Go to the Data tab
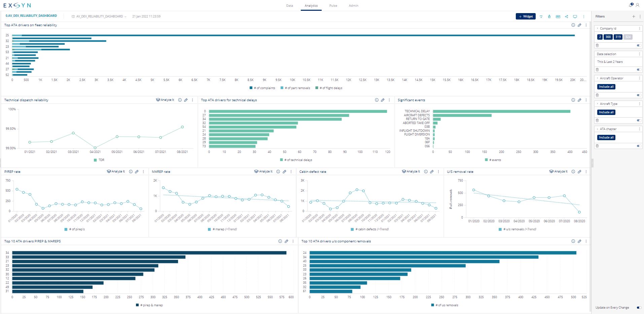The height and width of the screenshot is (314, 644). pos(289,6)
